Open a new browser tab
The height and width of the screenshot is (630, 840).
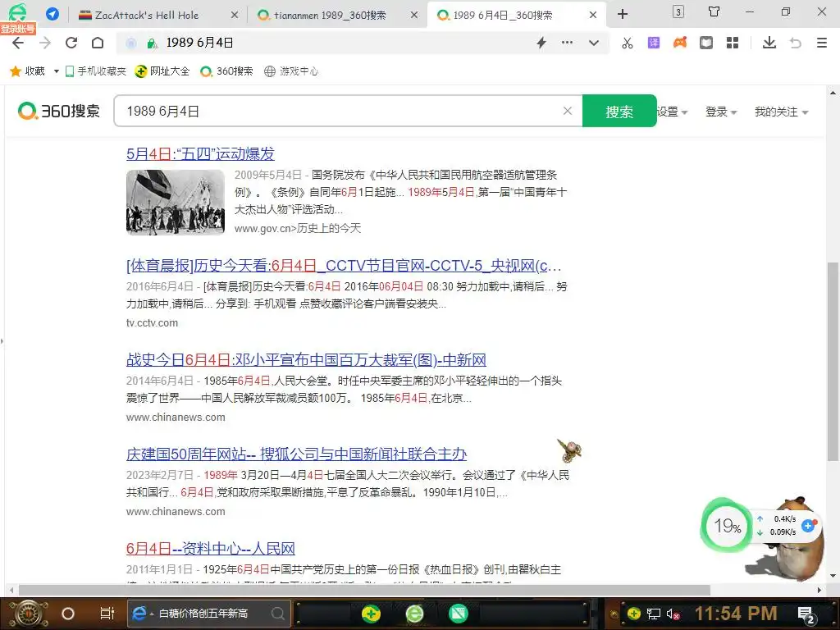[x=623, y=14]
